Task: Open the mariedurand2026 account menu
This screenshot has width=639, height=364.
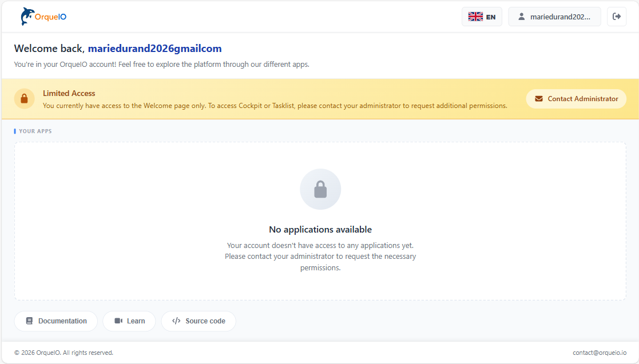Action: pos(554,16)
